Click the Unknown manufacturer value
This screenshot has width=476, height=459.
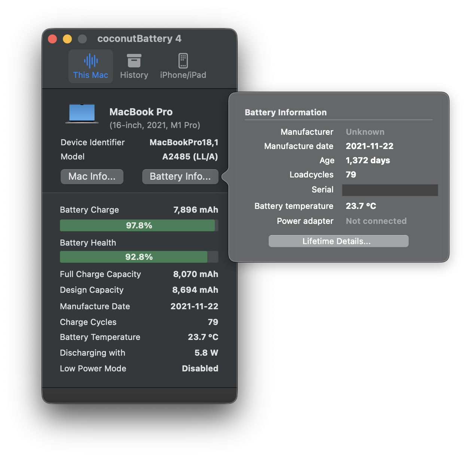click(x=365, y=132)
